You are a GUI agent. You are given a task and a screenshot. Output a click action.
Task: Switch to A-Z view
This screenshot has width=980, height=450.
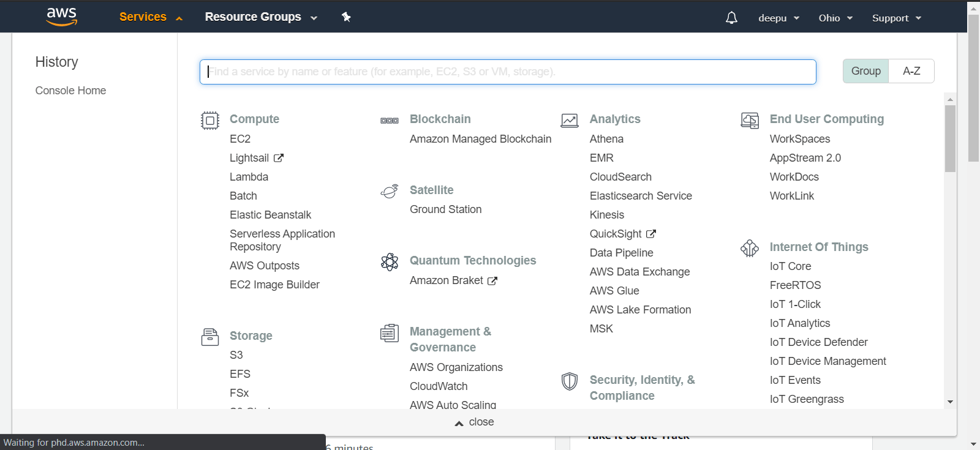tap(911, 71)
